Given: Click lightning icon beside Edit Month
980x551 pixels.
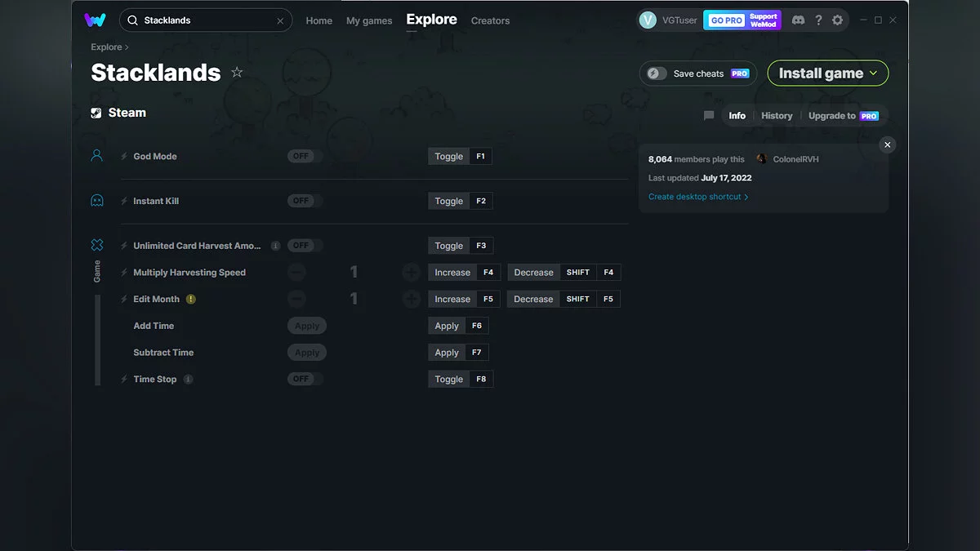Looking at the screenshot, I should coord(124,299).
